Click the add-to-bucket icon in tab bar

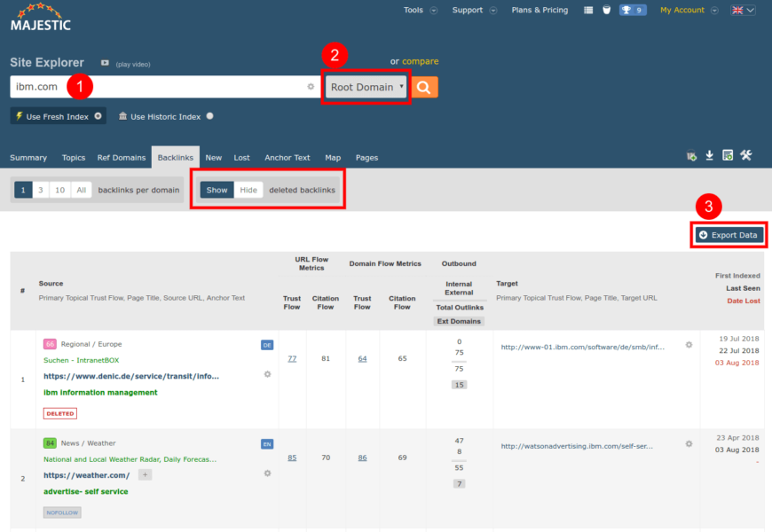tap(692, 155)
